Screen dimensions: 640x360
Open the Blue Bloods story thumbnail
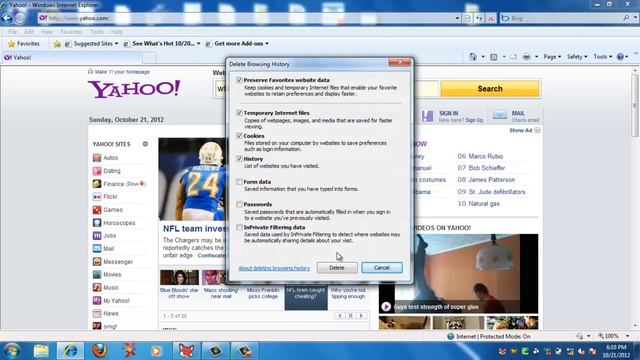pyautogui.click(x=179, y=278)
